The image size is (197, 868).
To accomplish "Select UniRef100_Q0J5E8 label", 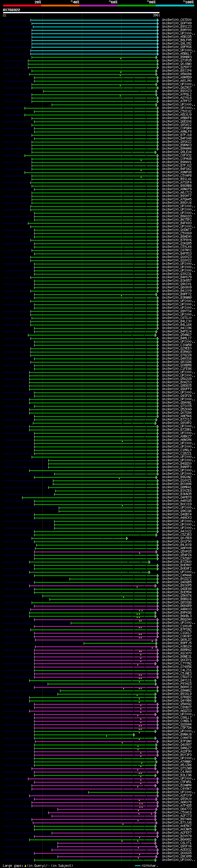I will tap(176, 538).
